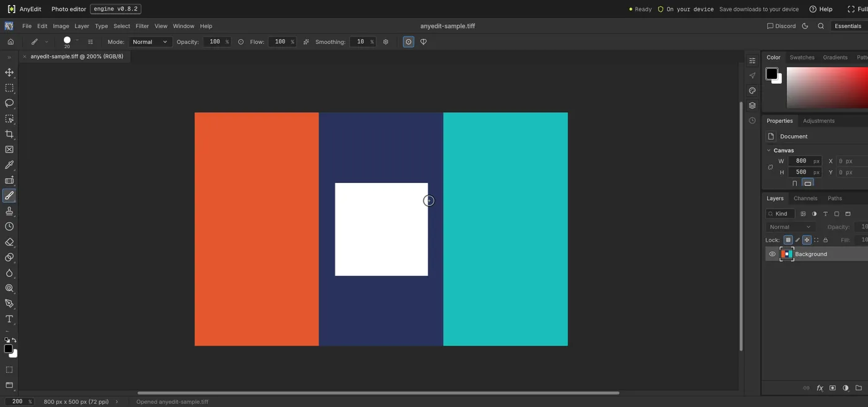868x407 pixels.
Task: Click foreground color swatch in Color panel
Action: coord(771,74)
